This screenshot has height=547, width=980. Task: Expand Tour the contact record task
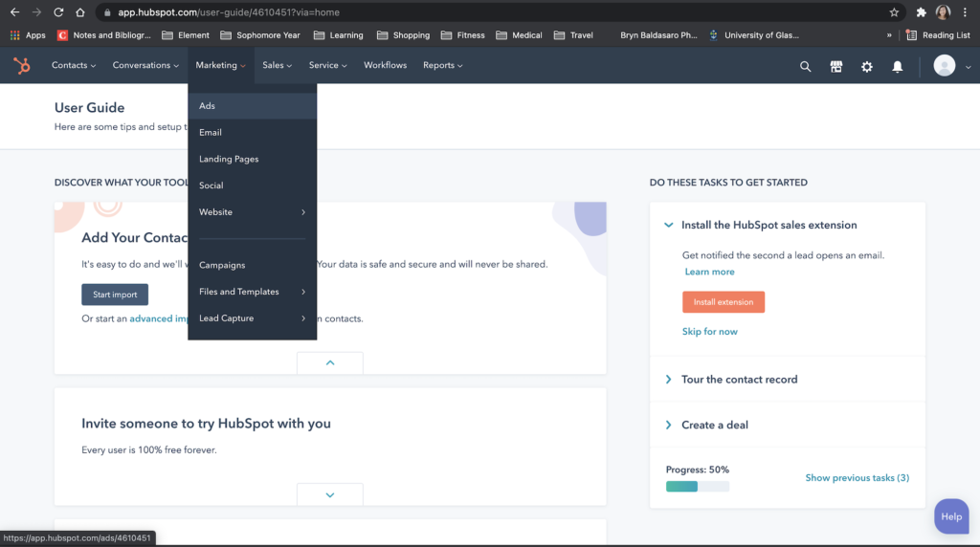[668, 379]
